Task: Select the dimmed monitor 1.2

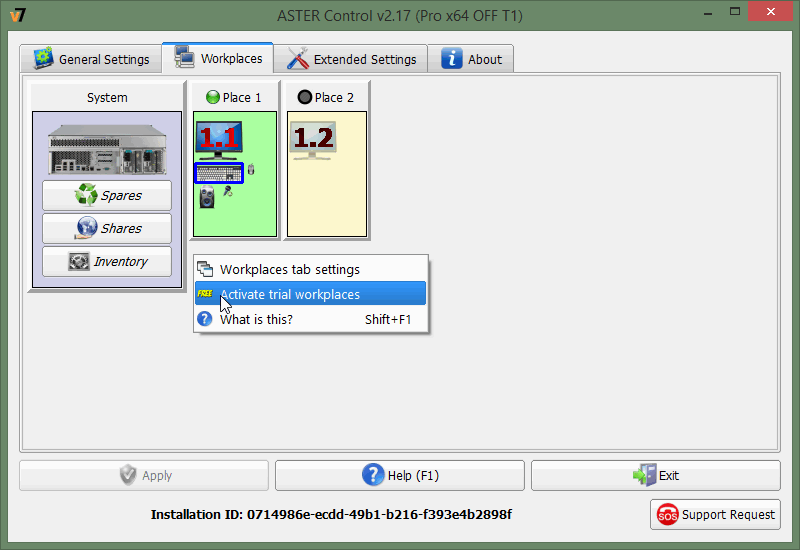Action: (x=312, y=140)
